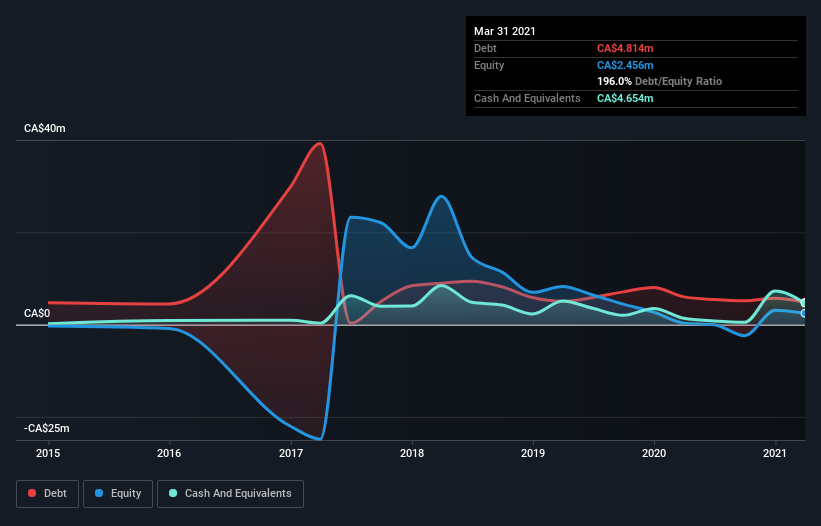Select the 2015 x-axis label

pos(48,453)
